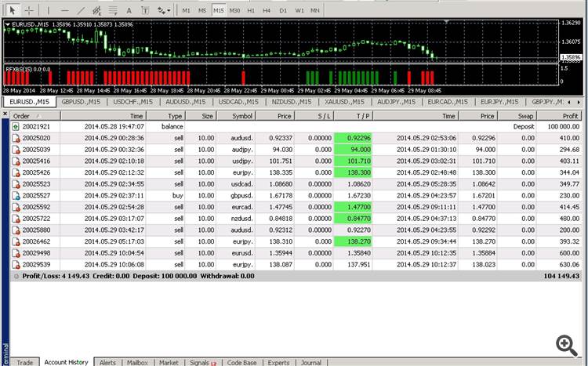
Task: Switch chart to D1 timeframe
Action: coord(283,10)
